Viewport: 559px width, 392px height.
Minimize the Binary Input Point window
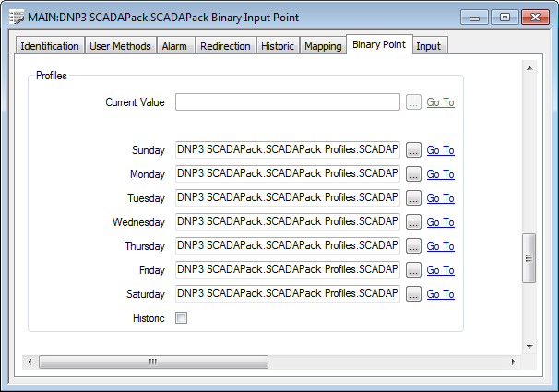click(x=474, y=18)
